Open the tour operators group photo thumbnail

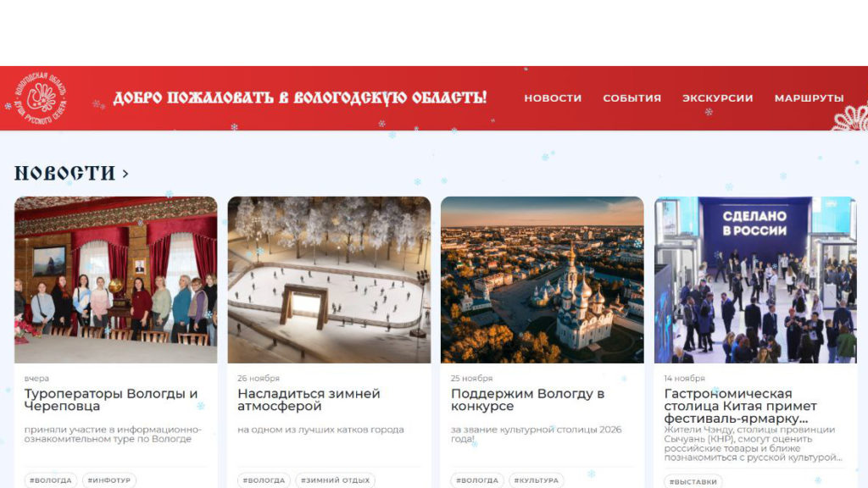tap(115, 280)
